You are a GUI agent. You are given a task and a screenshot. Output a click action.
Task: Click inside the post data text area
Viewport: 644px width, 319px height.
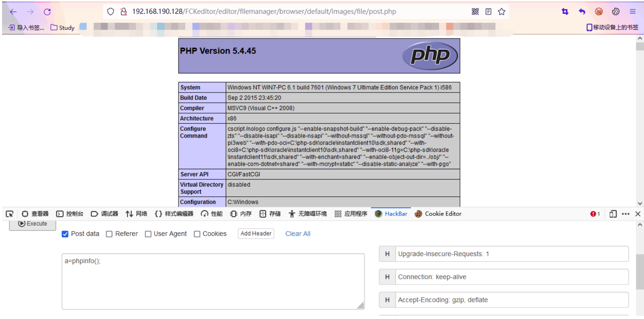[x=213, y=282]
